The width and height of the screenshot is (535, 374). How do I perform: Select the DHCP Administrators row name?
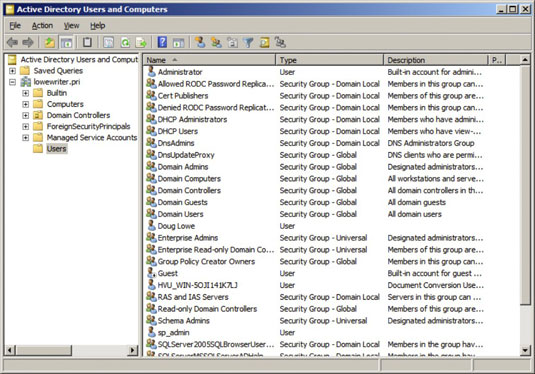tap(192, 119)
